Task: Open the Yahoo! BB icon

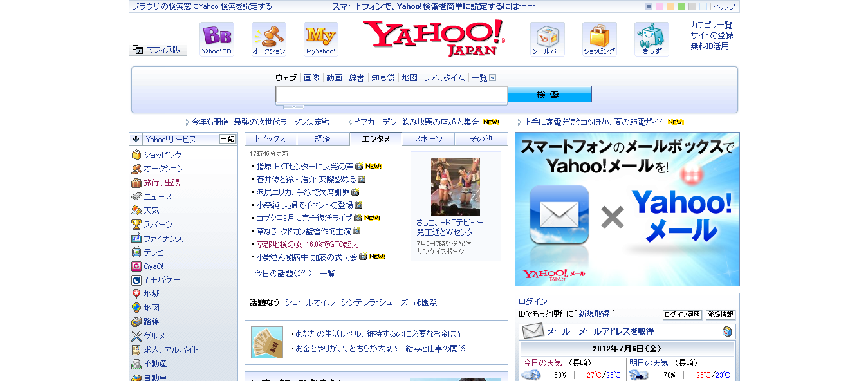Action: click(217, 39)
